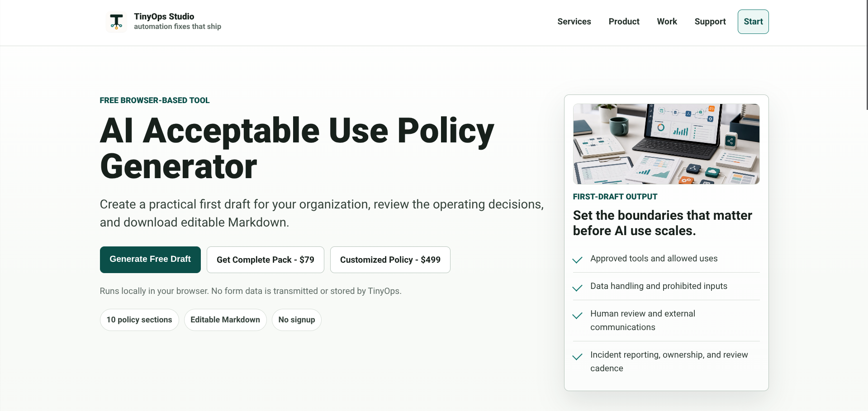Click the FIRST-DRAFT OUTPUT label
The image size is (868, 411).
(615, 197)
